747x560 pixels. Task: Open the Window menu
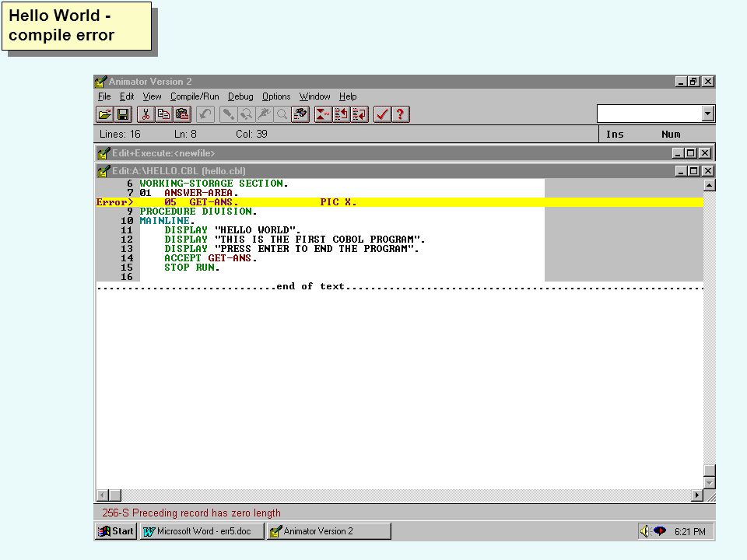tap(315, 96)
